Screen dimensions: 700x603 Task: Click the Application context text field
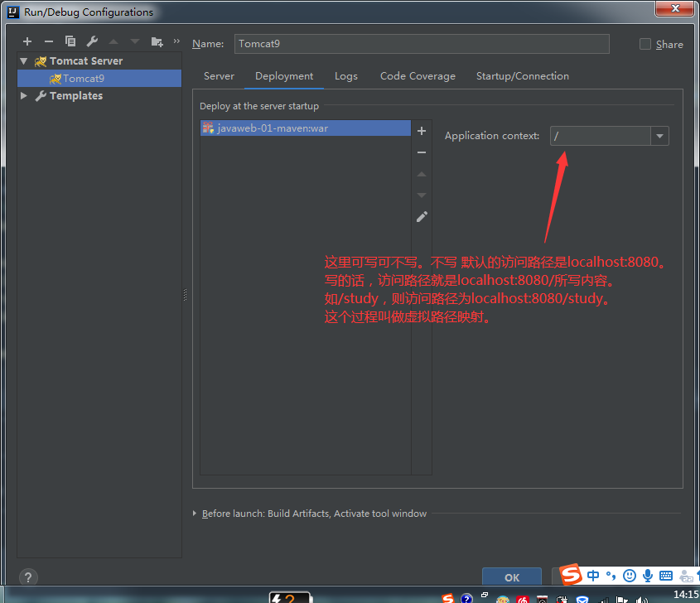coord(600,136)
